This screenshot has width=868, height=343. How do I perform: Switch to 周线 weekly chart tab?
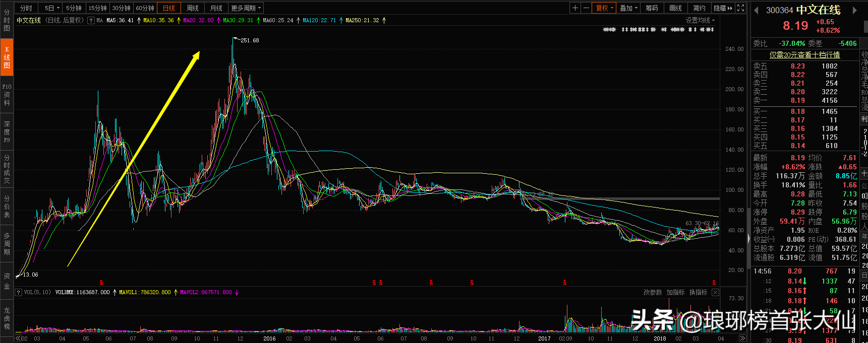(x=193, y=8)
